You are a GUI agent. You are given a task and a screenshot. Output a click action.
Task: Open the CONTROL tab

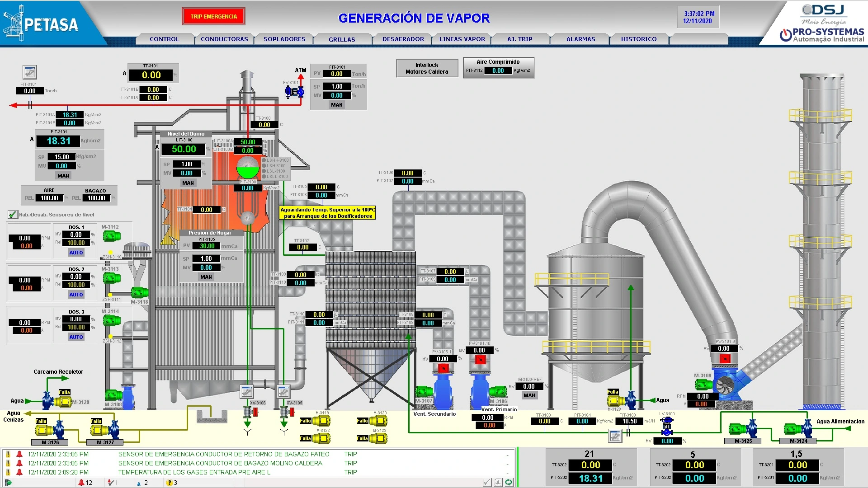tap(165, 39)
